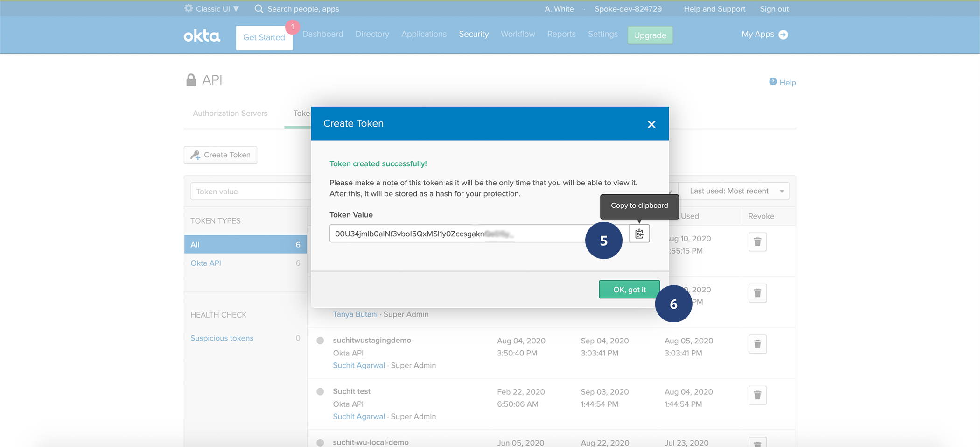This screenshot has height=447, width=980.
Task: Click the My Apps arrow icon
Action: tap(784, 35)
